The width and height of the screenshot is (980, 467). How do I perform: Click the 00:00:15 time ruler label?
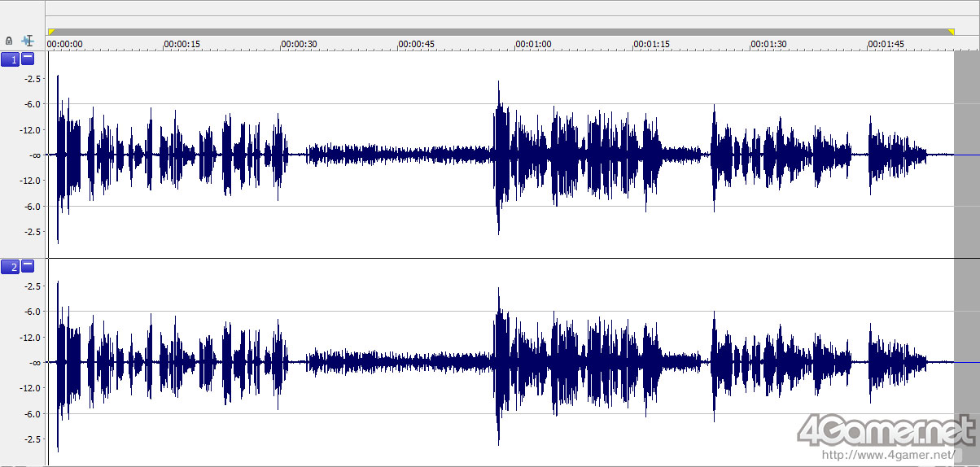coord(182,44)
